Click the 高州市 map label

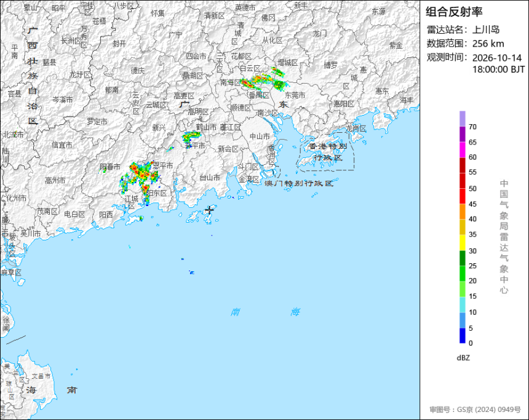click(55, 181)
